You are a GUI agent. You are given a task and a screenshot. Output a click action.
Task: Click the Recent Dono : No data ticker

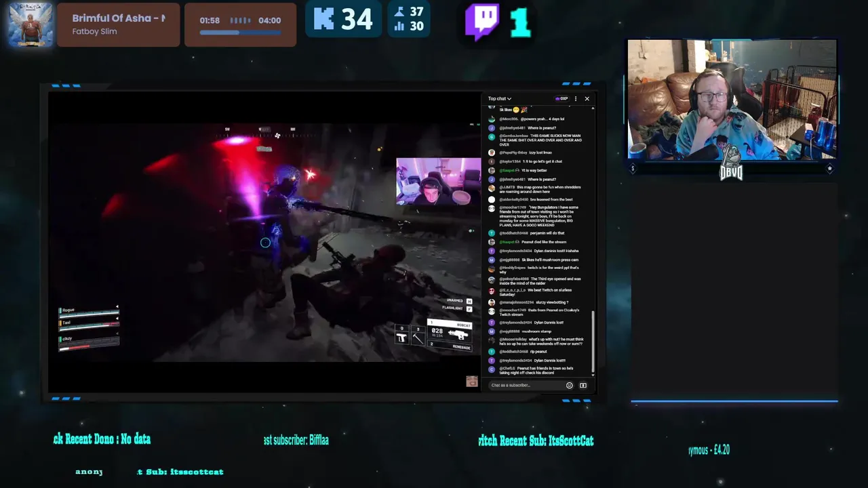pos(102,439)
